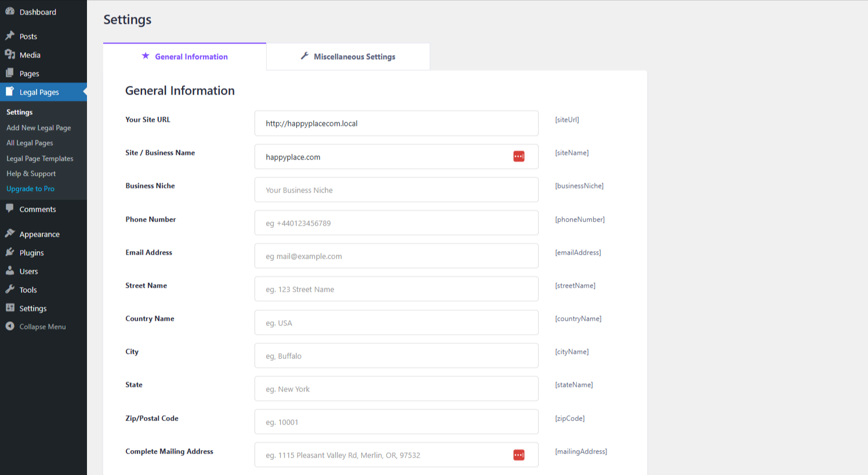Select the Posts pushpin icon

pyautogui.click(x=10, y=36)
